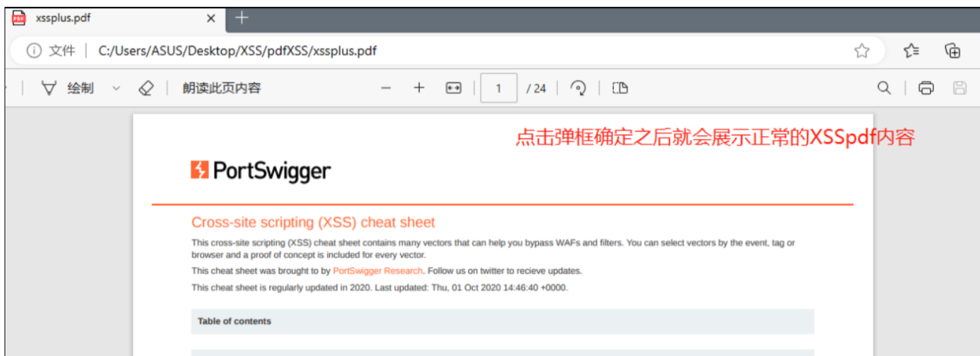Zoom in with the plus icon
The height and width of the screenshot is (356, 980).
tap(419, 88)
